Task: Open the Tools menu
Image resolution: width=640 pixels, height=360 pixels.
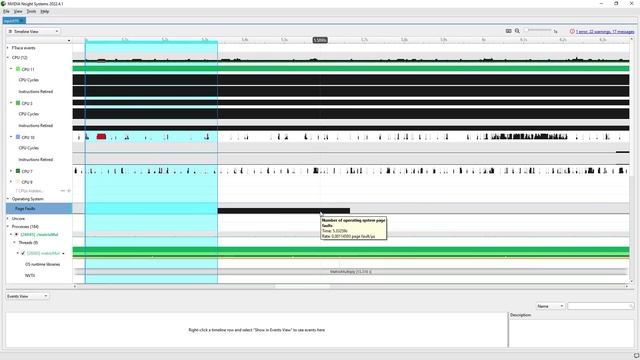Action: coord(31,11)
